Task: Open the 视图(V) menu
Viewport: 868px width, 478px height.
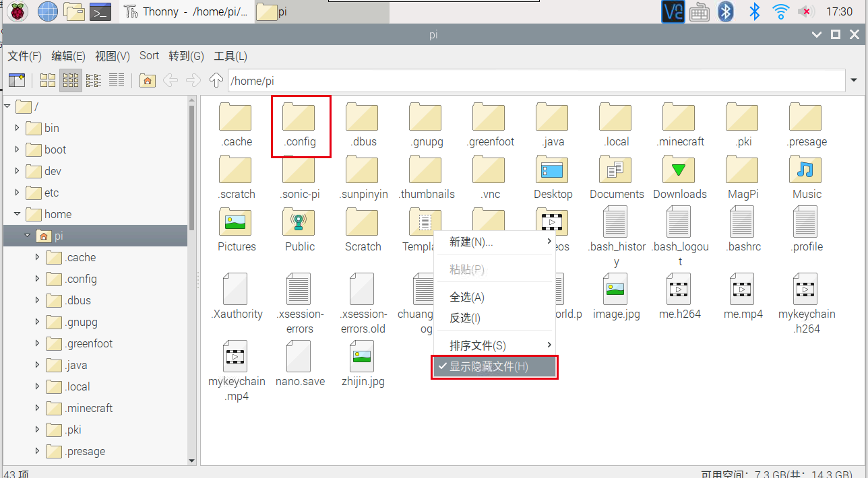Action: click(x=113, y=56)
